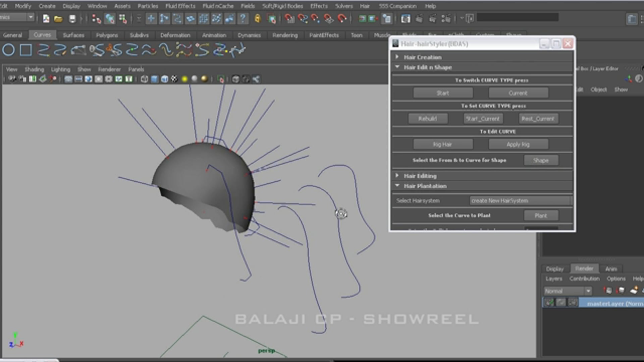Image resolution: width=644 pixels, height=362 pixels.
Task: Click the IPR render icon
Action: (x=432, y=19)
